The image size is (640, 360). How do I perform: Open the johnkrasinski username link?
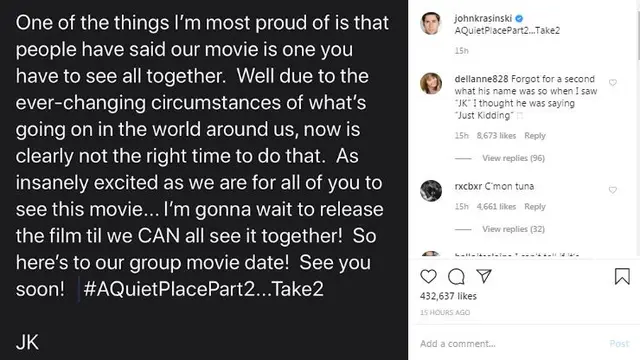pyautogui.click(x=483, y=18)
